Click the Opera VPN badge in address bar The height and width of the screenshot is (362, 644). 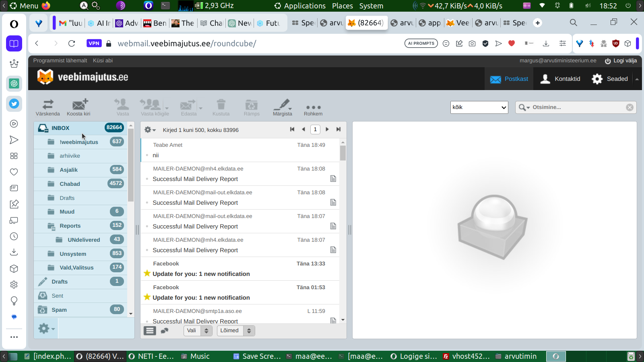(x=94, y=43)
